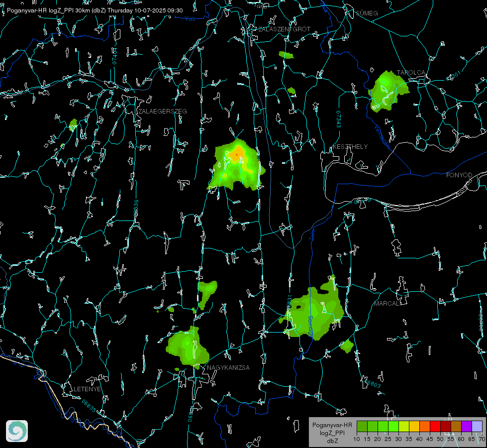Click the spiral weather logo icon
The image size is (487, 448).
[x=17, y=431]
